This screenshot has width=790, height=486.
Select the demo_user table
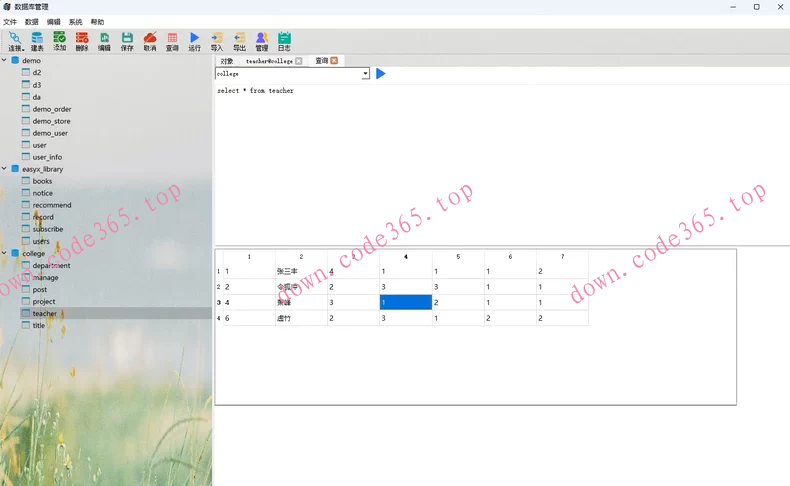coord(50,133)
